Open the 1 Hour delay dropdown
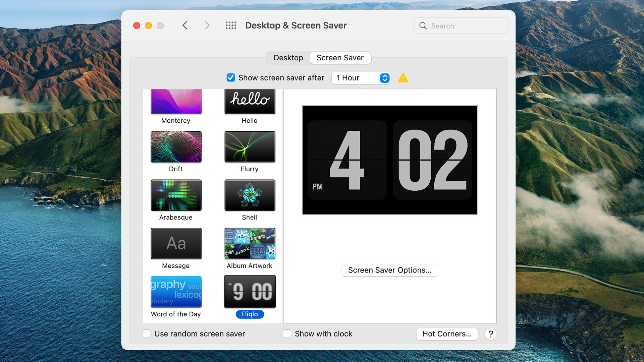This screenshot has width=644, height=362. pos(361,78)
